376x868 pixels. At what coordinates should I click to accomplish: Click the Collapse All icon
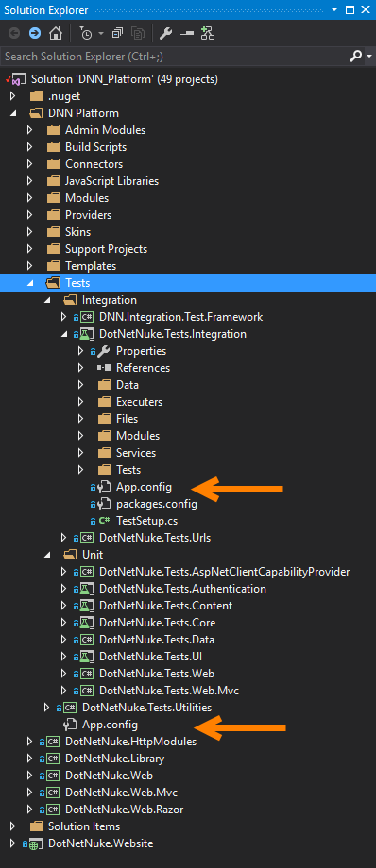(117, 34)
